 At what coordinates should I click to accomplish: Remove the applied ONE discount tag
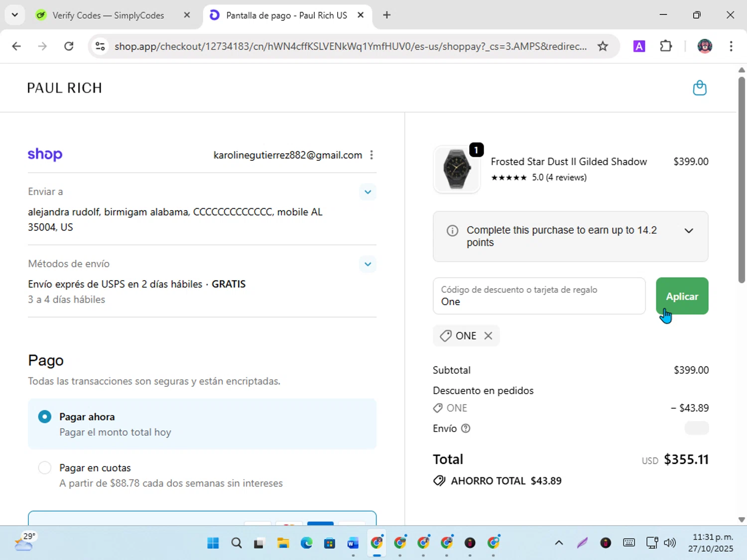coord(489,336)
